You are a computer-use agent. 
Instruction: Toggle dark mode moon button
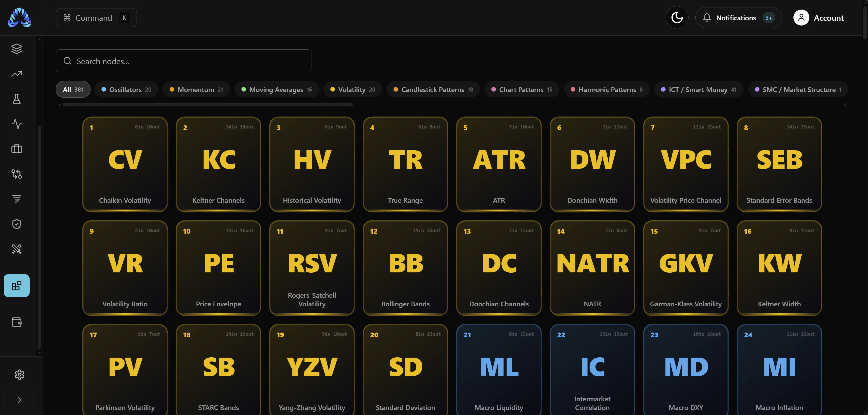coord(677,18)
